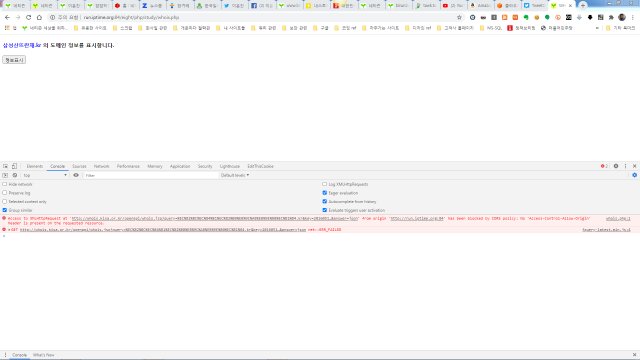Open the Sources tab in DevTools

80,166
